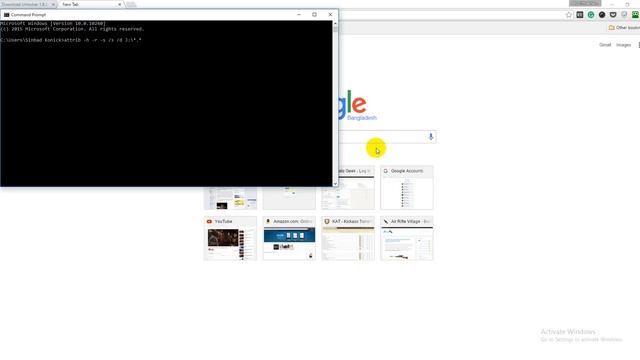This screenshot has height=360, width=640.
Task: Click the faded light-blue extension icon
Action: pos(624,15)
